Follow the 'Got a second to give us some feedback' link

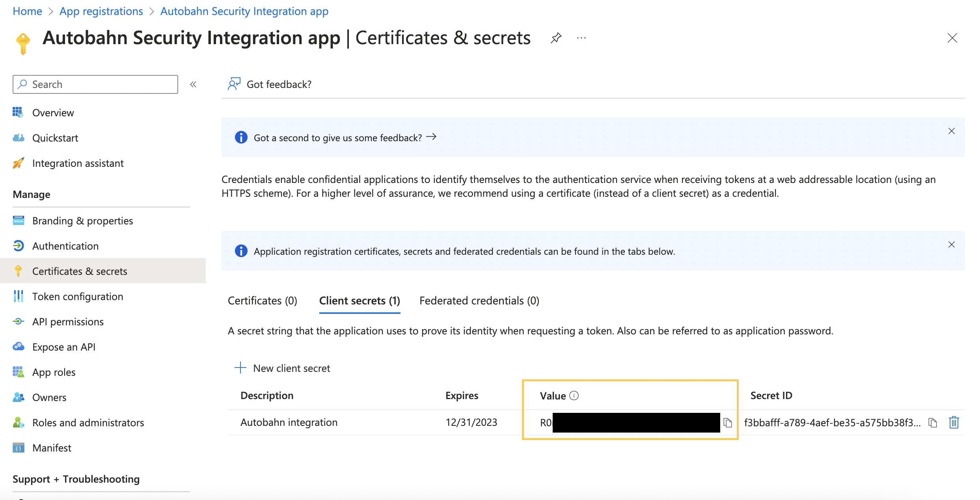(x=338, y=138)
